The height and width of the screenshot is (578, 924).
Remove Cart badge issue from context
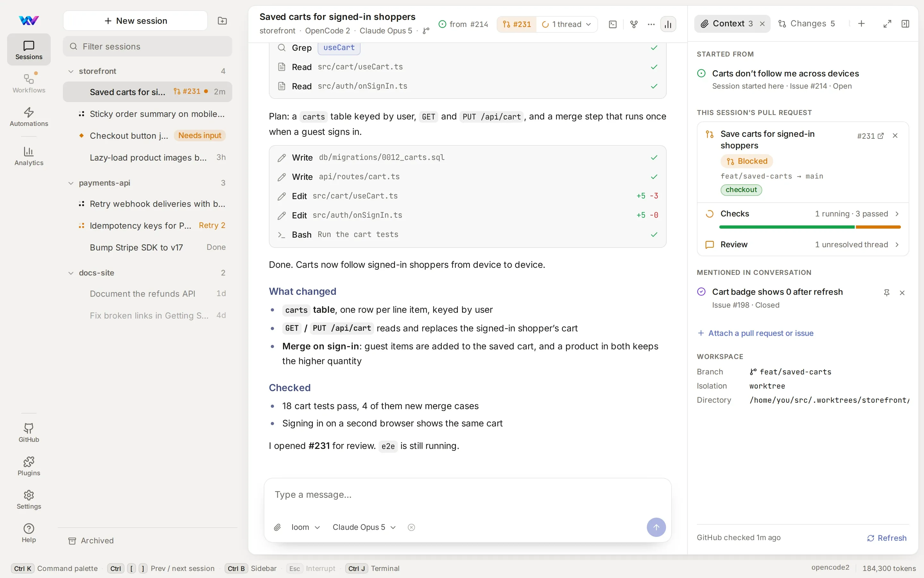(902, 293)
